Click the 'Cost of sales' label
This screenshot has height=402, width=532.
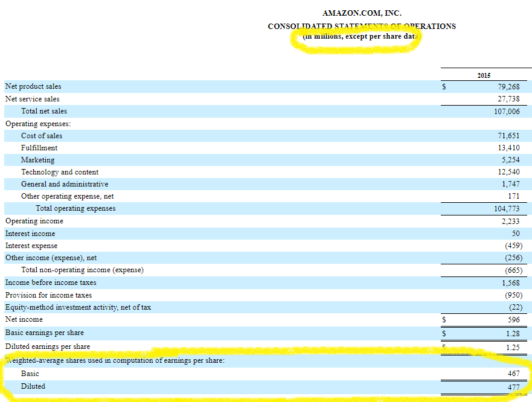pyautogui.click(x=42, y=136)
